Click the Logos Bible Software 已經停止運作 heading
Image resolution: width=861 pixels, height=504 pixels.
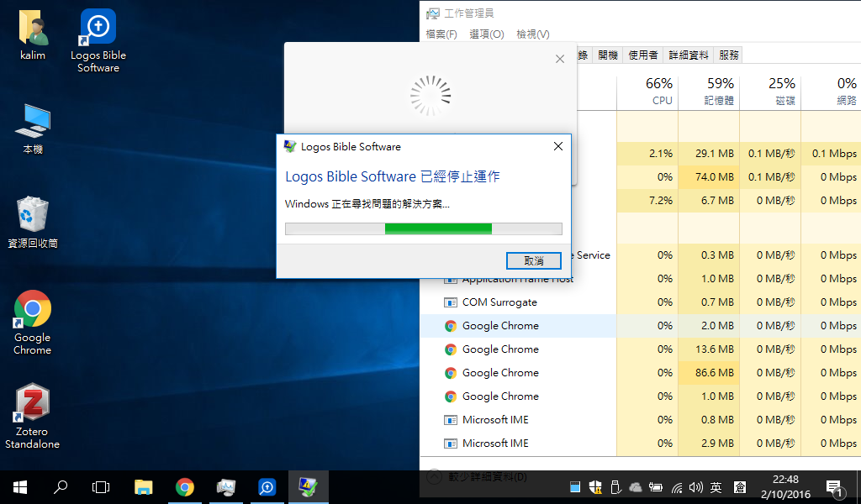392,176
